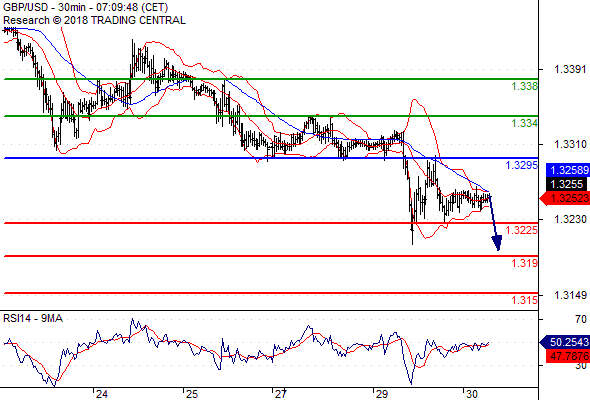Screen dimensions: 590x400
Task: Click the blue 1.32589 price tag
Action: click(x=568, y=170)
